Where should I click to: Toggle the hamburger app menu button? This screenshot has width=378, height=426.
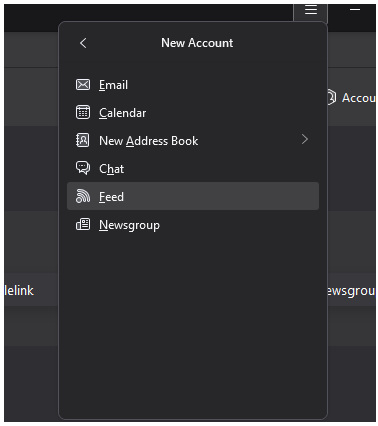point(311,10)
